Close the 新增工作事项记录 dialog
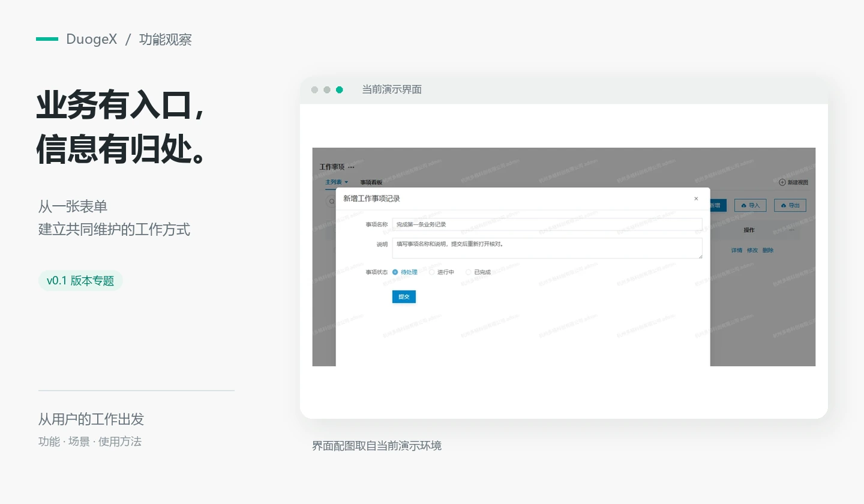Screen dimensions: 864x504 click(x=696, y=199)
